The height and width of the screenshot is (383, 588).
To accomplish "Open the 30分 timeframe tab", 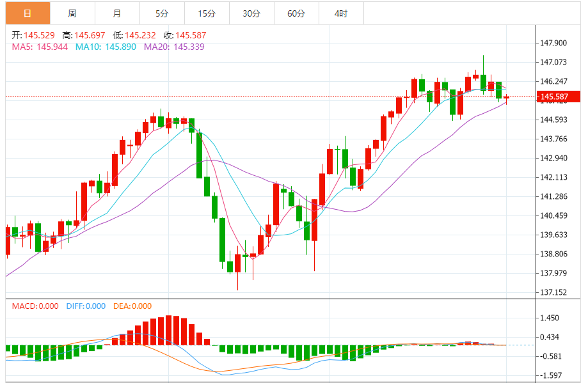I will tap(251, 13).
